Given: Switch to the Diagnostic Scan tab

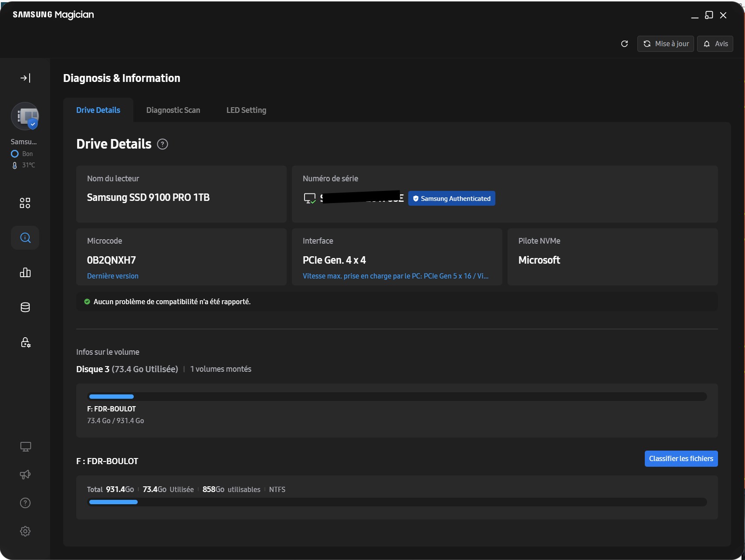Looking at the screenshot, I should pyautogui.click(x=173, y=110).
